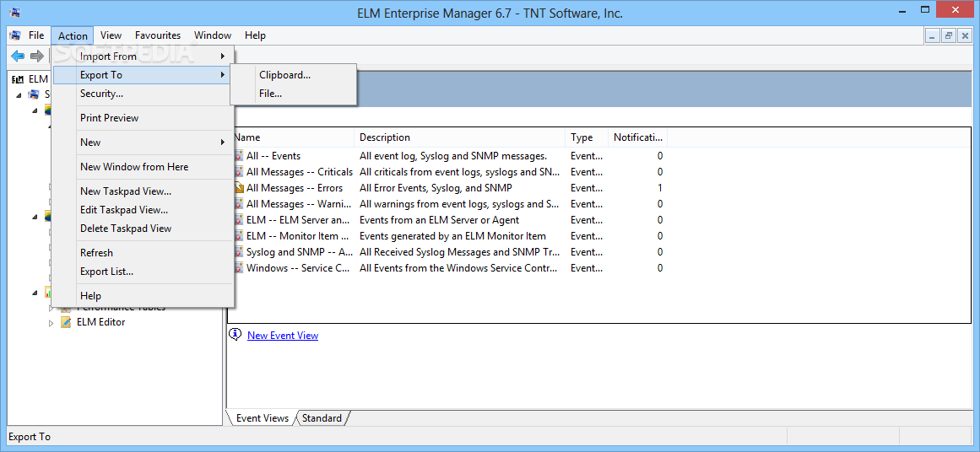980x452 pixels.
Task: Restore the inner MMC child window
Action: pyautogui.click(x=949, y=36)
